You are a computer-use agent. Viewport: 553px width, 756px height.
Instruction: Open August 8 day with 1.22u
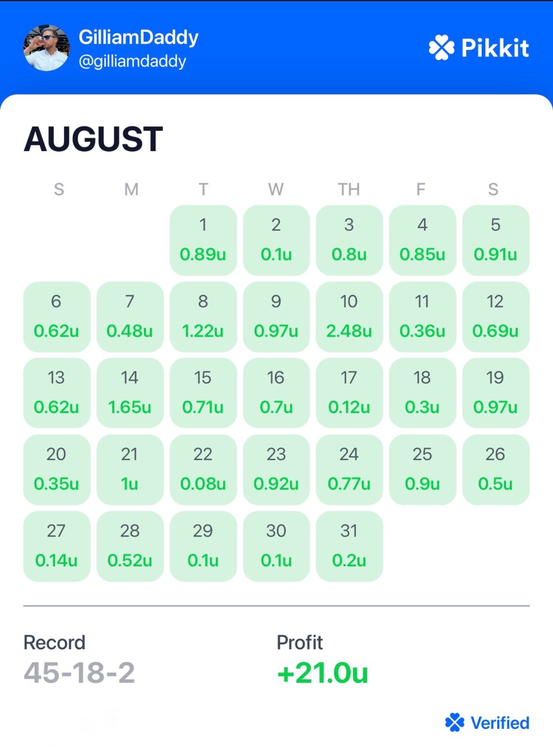203,317
